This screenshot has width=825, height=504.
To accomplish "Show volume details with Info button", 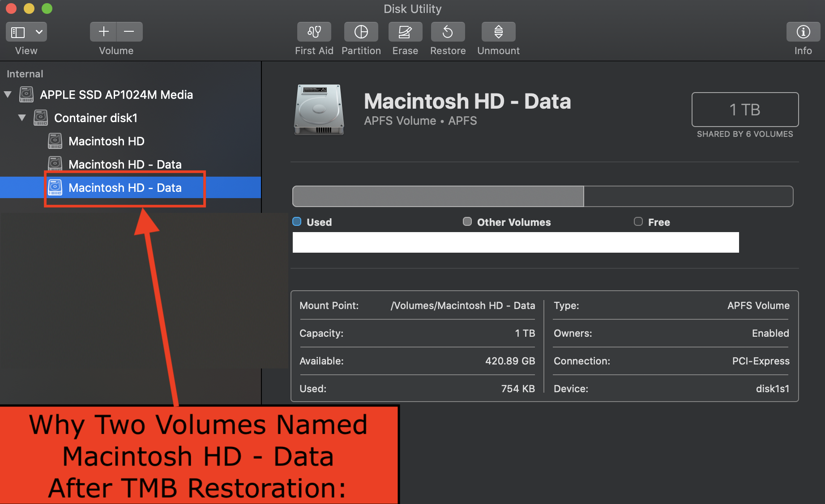I will pos(803,32).
